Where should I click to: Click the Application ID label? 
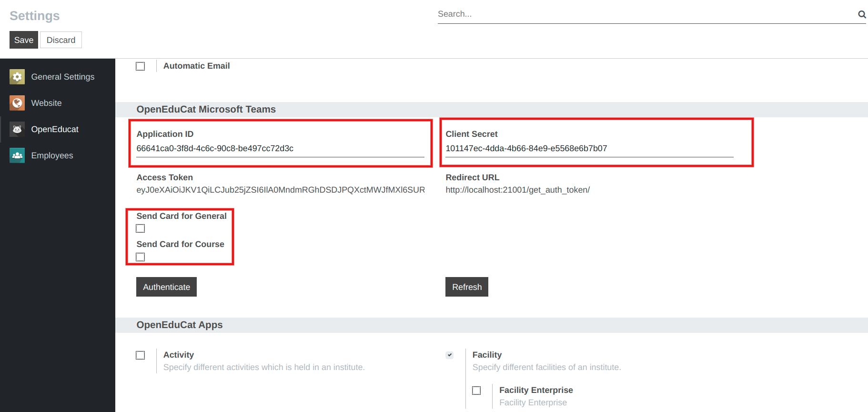coord(165,134)
